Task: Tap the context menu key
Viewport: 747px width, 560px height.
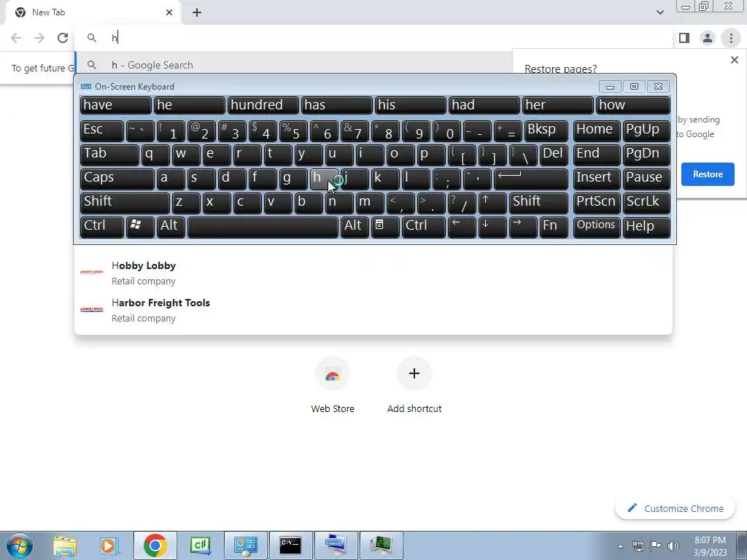Action: click(x=385, y=227)
